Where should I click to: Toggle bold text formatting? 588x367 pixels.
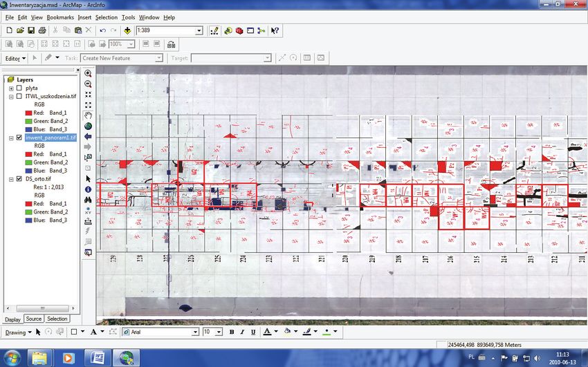click(x=231, y=332)
